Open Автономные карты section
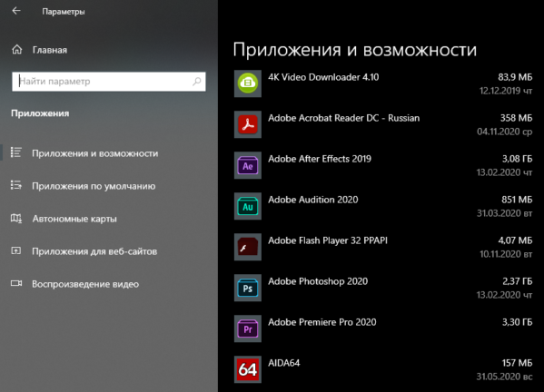The height and width of the screenshot is (392, 544). [74, 219]
